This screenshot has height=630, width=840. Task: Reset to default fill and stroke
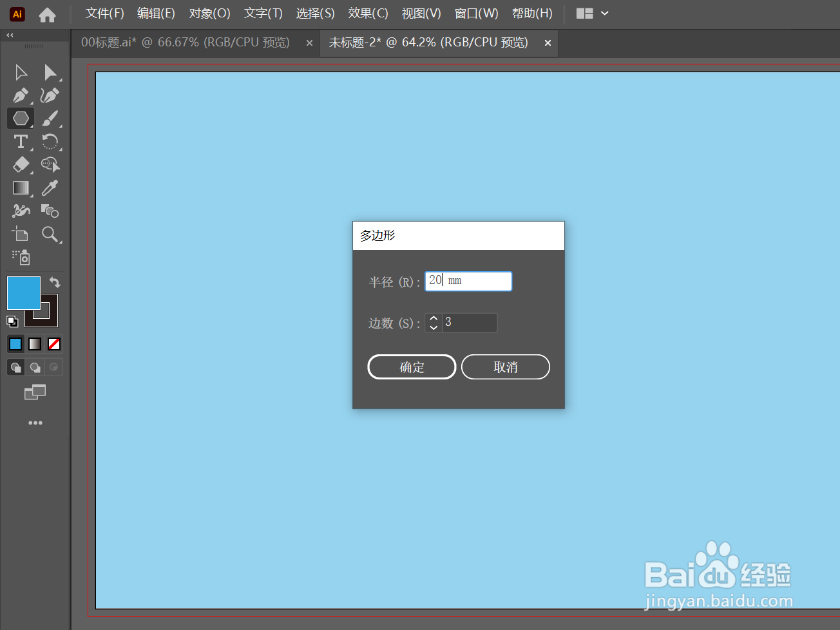12,321
